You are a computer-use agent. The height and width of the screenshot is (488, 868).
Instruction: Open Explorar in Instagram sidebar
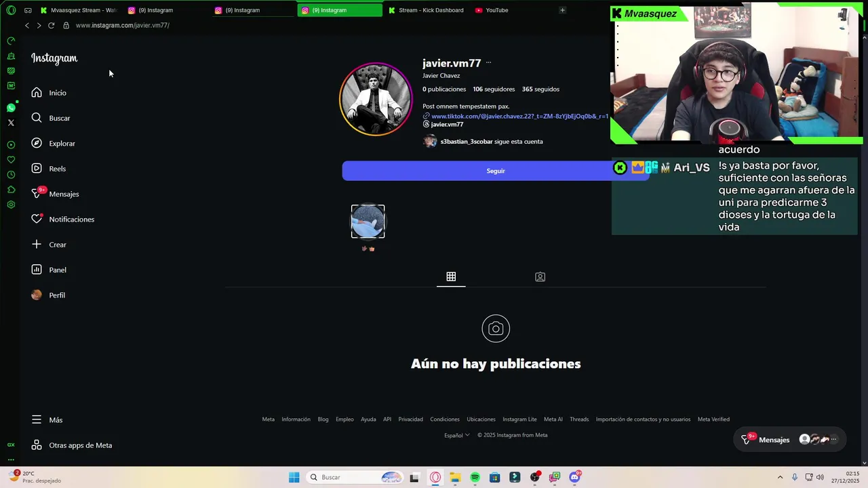53,144
